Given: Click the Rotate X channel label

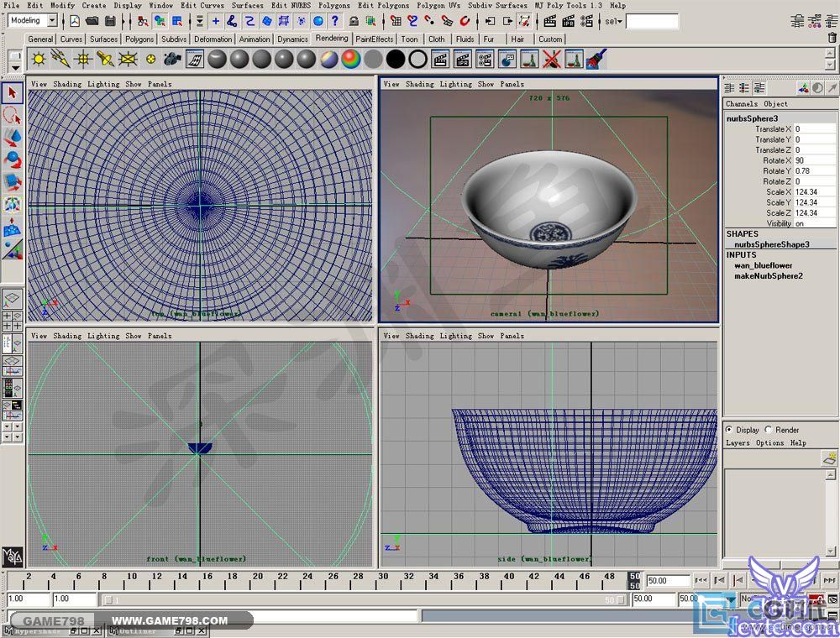Looking at the screenshot, I should click(x=777, y=160).
